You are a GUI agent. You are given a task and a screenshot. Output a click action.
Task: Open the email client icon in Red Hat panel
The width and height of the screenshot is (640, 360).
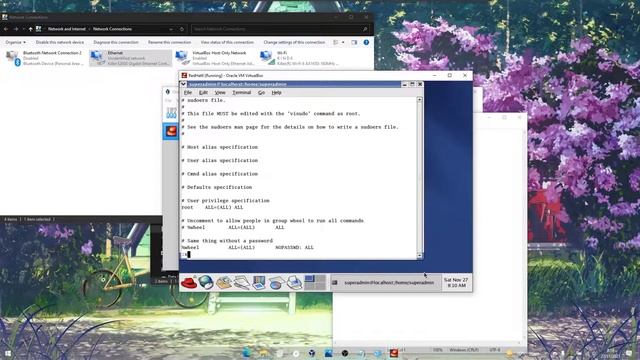[224, 282]
